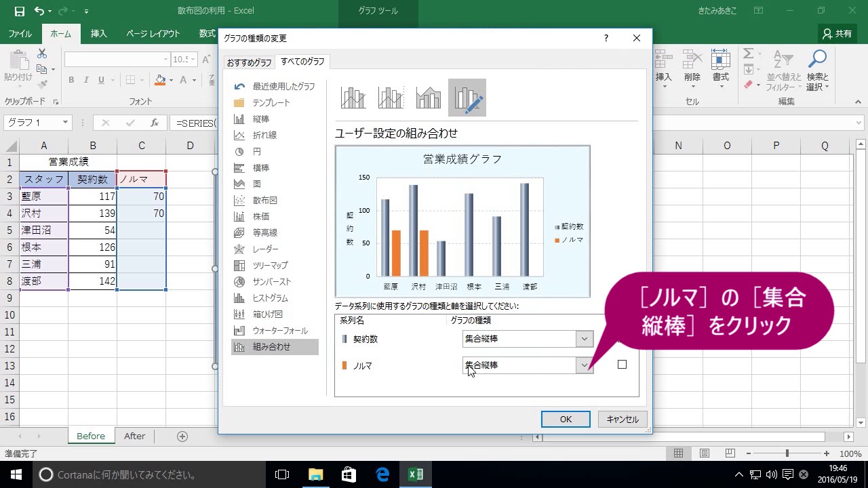Image resolution: width=868 pixels, height=488 pixels.
Task: Toggle bold formatting button
Action: (71, 80)
